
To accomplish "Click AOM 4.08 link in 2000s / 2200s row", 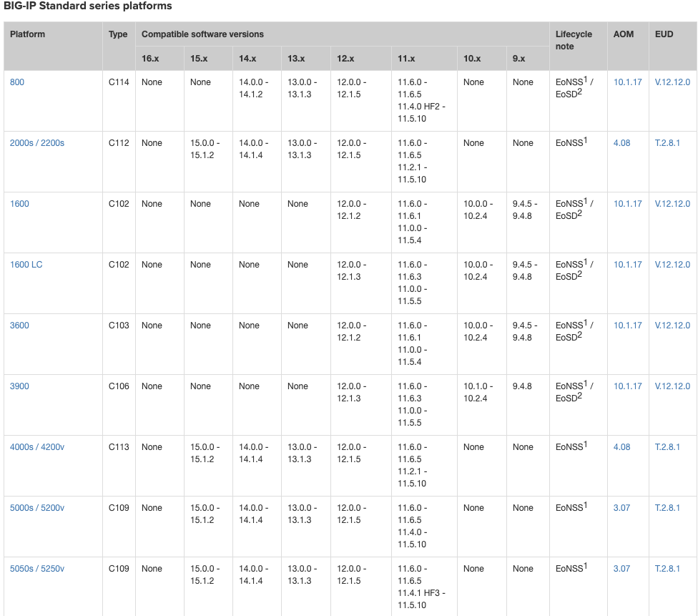I will tap(622, 143).
